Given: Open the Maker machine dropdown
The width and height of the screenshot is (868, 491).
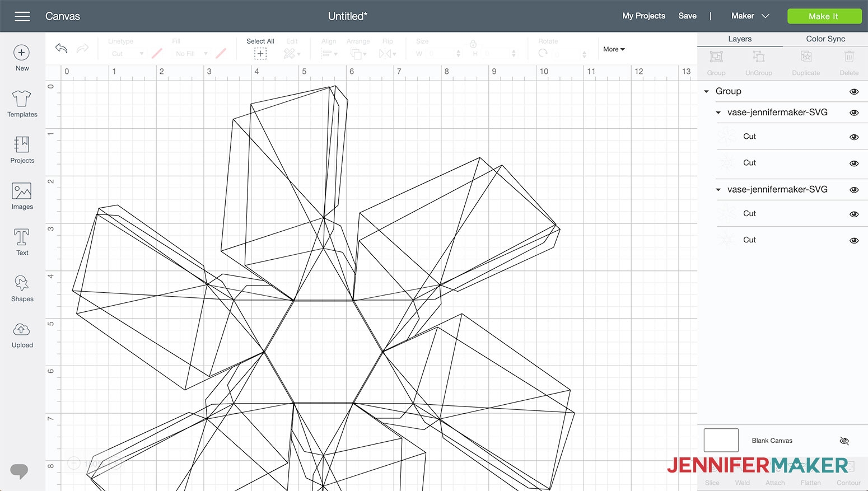Looking at the screenshot, I should 750,16.
